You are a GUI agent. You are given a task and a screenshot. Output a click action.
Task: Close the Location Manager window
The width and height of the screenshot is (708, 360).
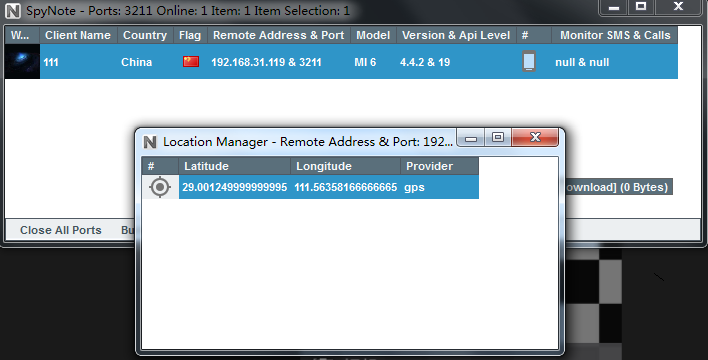[535, 137]
